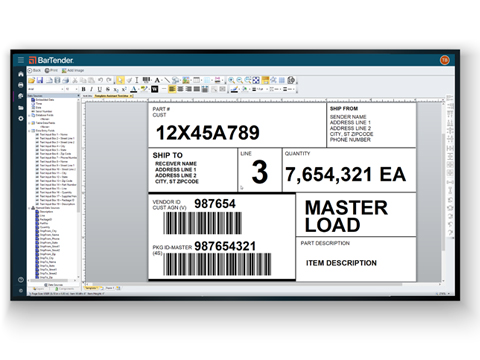Toggle the black W word-wrap button
Viewport: 480px width, 360px height.
pos(155,89)
